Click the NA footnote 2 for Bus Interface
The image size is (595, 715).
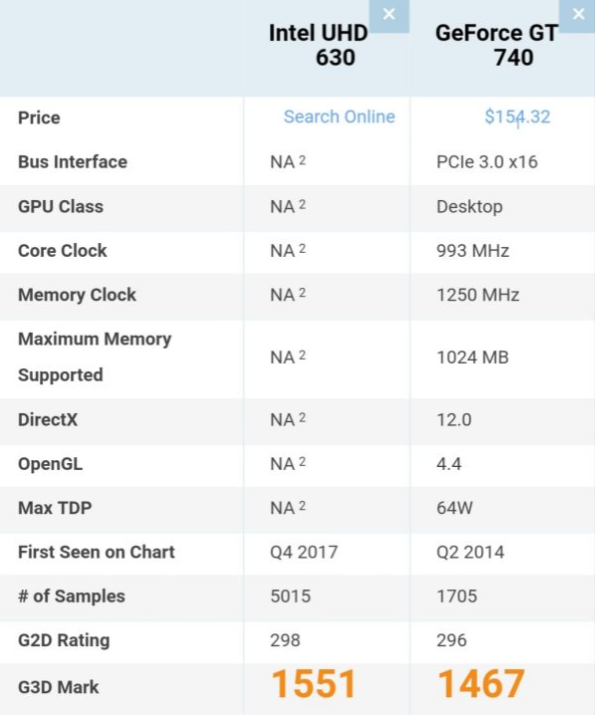302,160
